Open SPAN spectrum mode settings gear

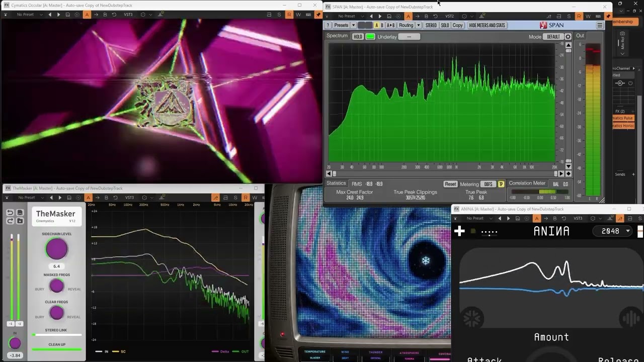pos(568,37)
